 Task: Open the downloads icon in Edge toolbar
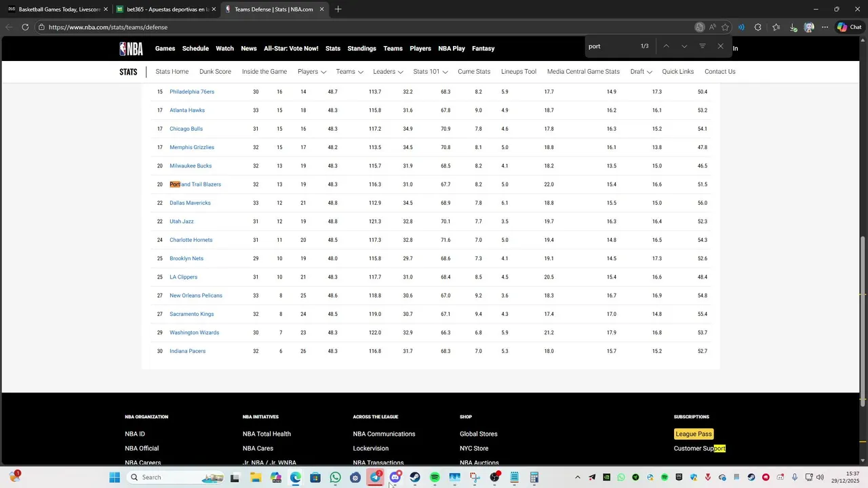coord(793,27)
